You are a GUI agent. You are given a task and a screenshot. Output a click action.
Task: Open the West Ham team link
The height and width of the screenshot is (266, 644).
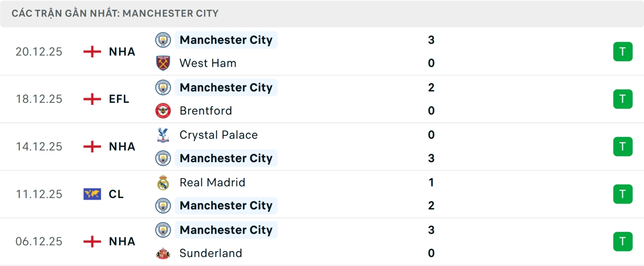point(208,63)
